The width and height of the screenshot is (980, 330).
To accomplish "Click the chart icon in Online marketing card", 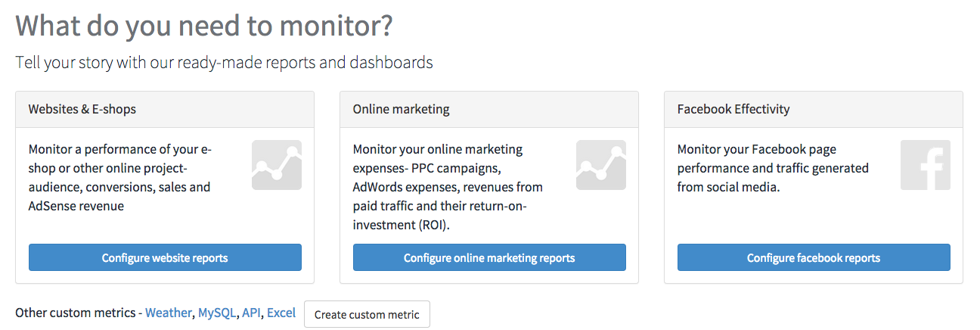I will coord(601,165).
